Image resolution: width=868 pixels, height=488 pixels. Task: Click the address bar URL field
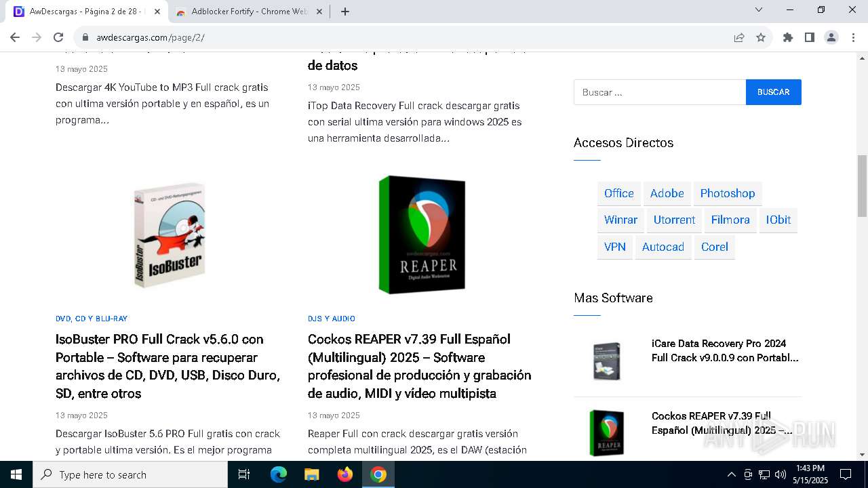[407, 37]
